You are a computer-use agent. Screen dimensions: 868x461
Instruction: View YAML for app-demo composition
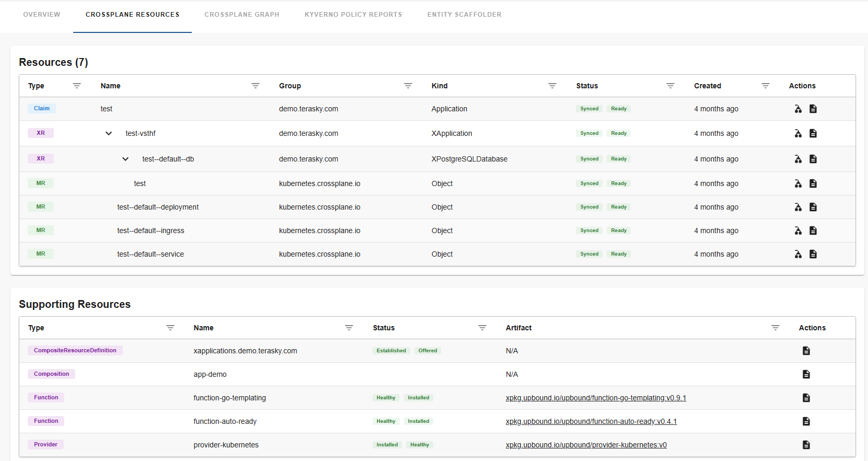[806, 374]
